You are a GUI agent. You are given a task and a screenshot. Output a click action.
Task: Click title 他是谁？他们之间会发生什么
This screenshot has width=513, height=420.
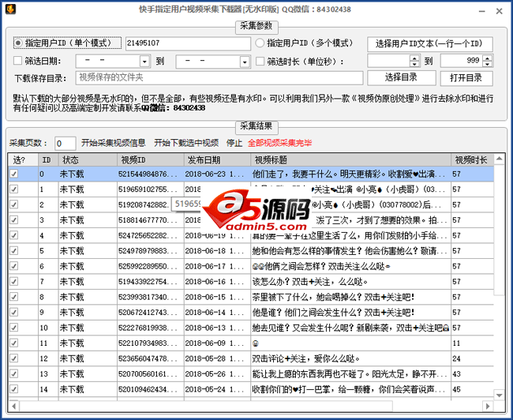(333, 313)
